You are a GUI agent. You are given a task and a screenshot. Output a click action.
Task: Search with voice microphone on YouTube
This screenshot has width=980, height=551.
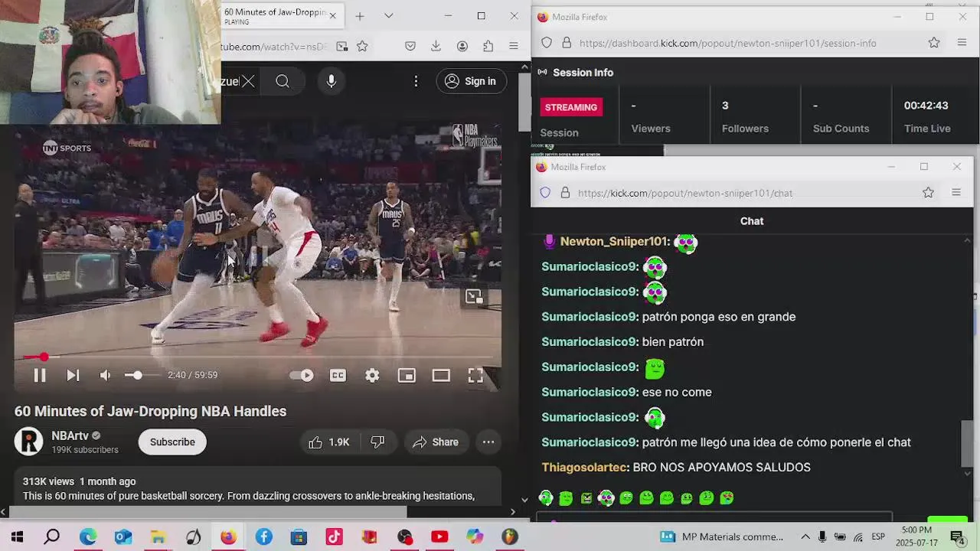332,81
